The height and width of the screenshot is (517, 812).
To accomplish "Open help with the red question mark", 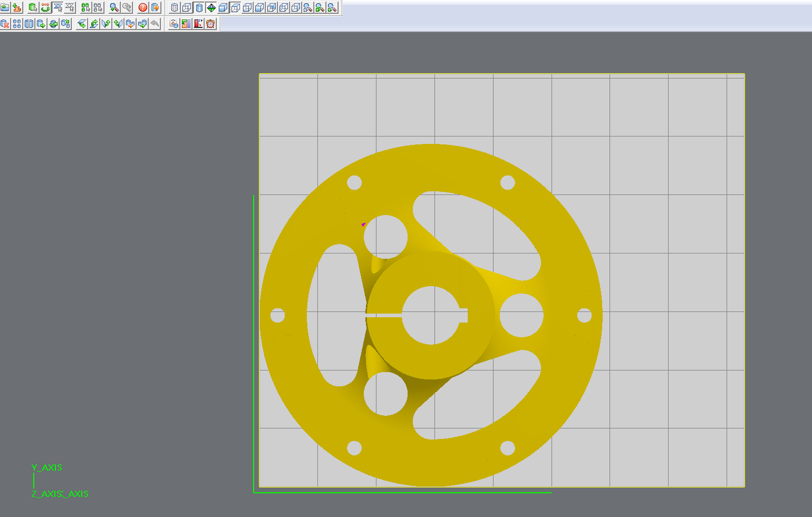I will coord(143,7).
